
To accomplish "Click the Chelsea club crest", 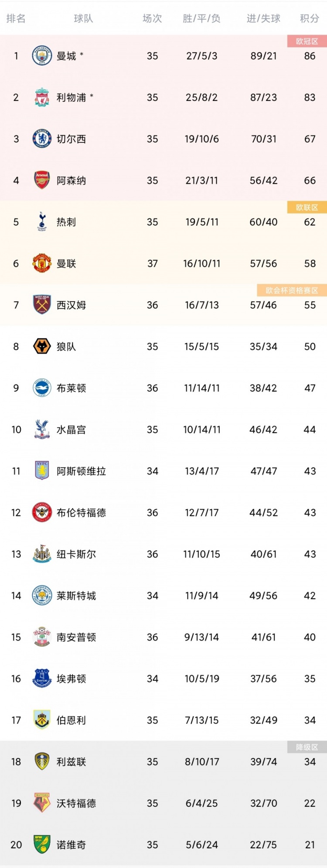I will pyautogui.click(x=42, y=139).
